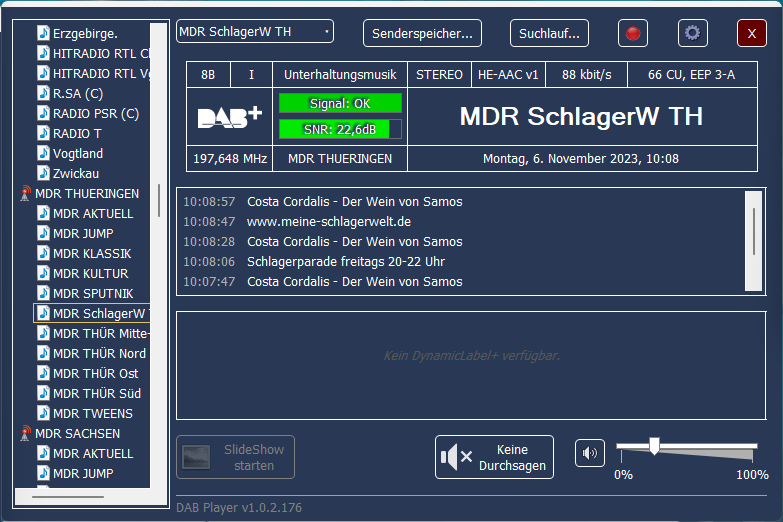
Task: Open settings via the gear icon
Action: coord(692,33)
